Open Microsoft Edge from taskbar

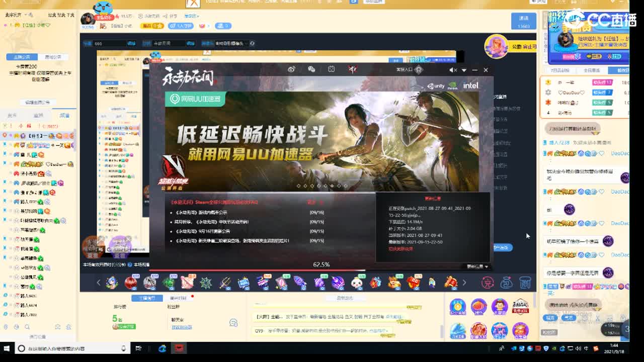[x=162, y=348]
